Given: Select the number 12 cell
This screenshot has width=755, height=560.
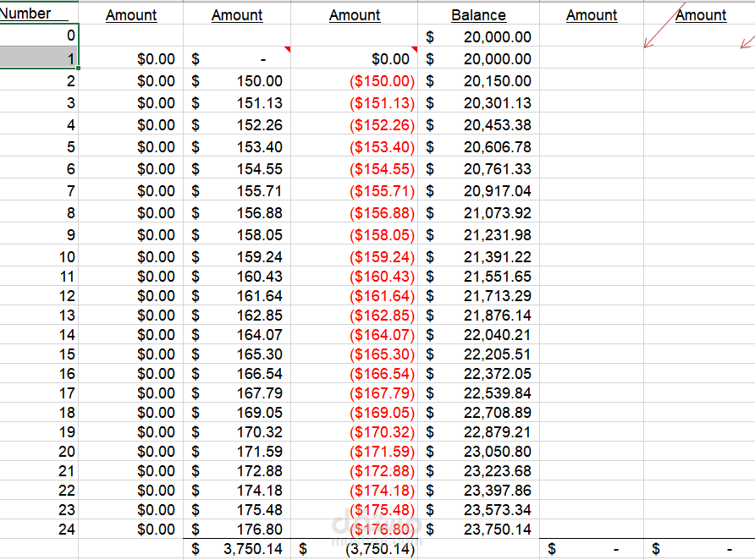Looking at the screenshot, I should [39, 295].
